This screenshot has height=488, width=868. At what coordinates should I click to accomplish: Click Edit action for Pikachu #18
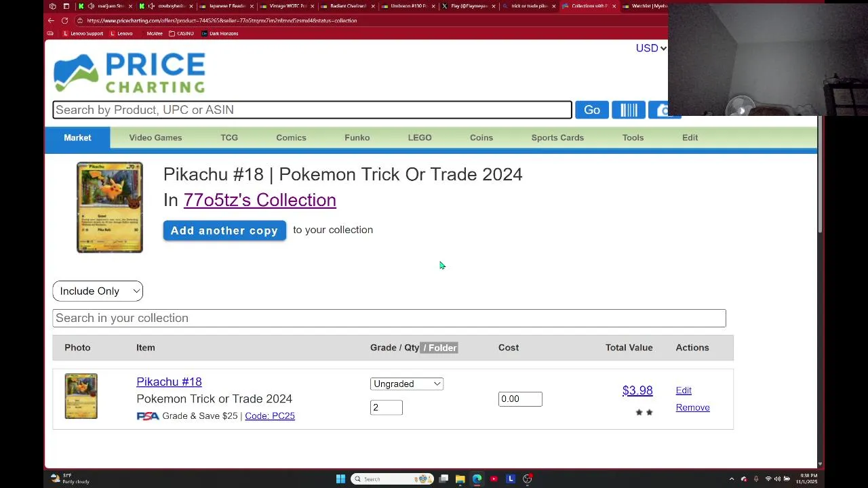click(x=684, y=390)
